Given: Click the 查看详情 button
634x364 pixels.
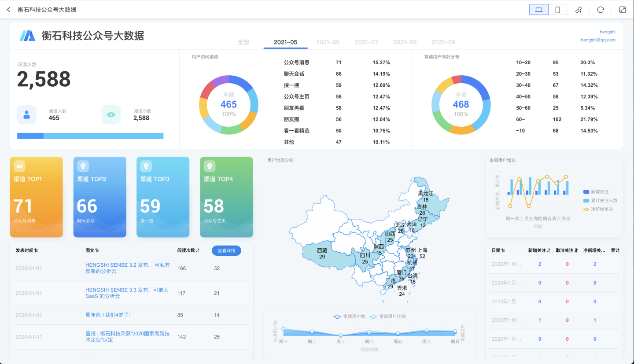Looking at the screenshot, I should click(226, 250).
